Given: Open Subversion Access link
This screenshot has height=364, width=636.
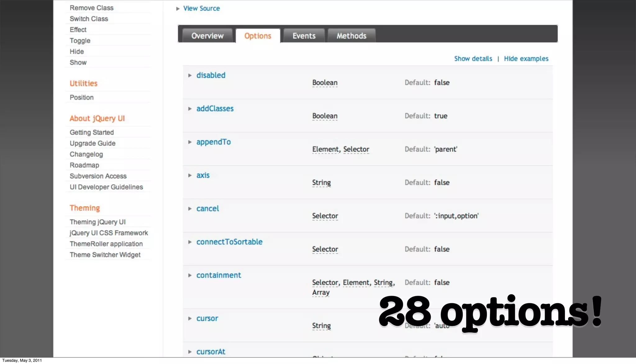Looking at the screenshot, I should point(98,176).
